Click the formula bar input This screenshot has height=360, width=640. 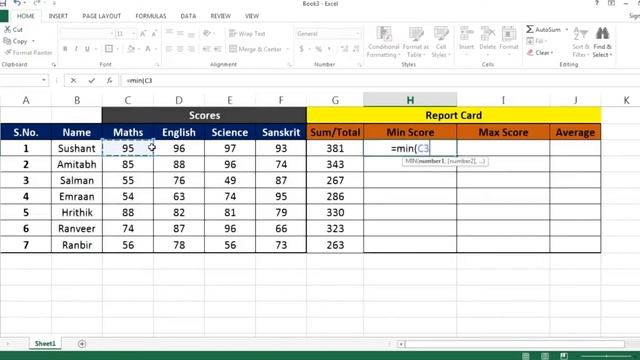[x=380, y=80]
